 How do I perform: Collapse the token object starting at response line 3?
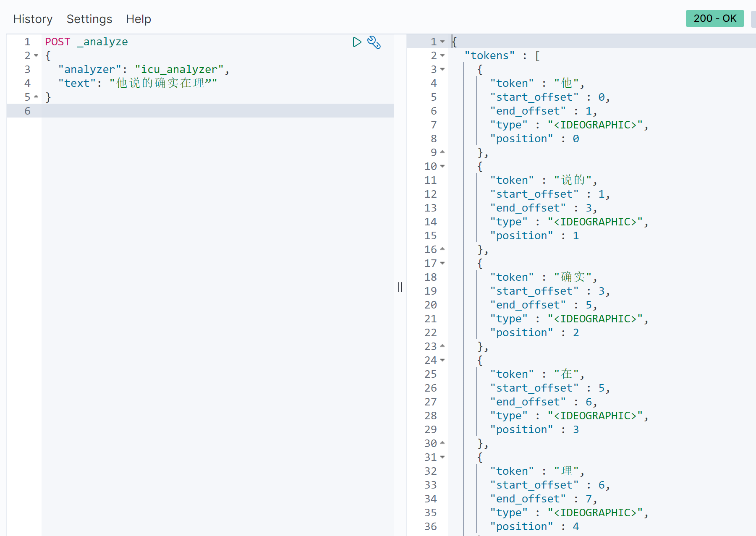tap(442, 69)
